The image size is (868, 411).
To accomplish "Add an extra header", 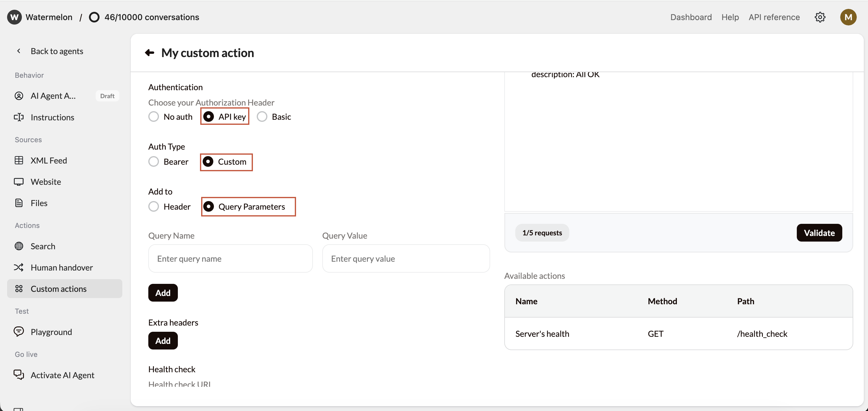I will tap(163, 341).
